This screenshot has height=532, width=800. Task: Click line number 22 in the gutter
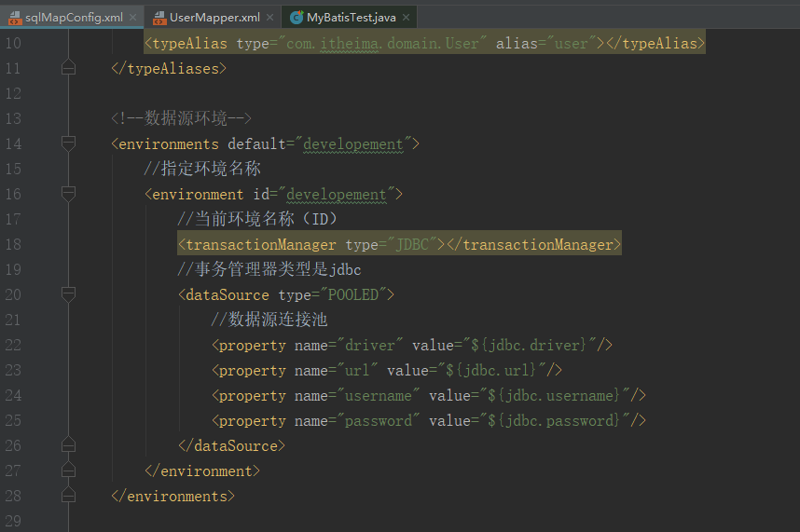click(x=13, y=345)
